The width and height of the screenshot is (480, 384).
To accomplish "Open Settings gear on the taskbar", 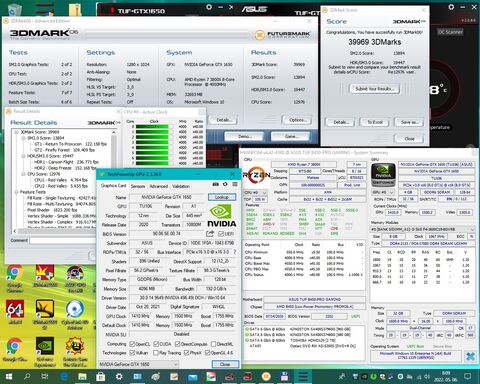I will point(119,377).
